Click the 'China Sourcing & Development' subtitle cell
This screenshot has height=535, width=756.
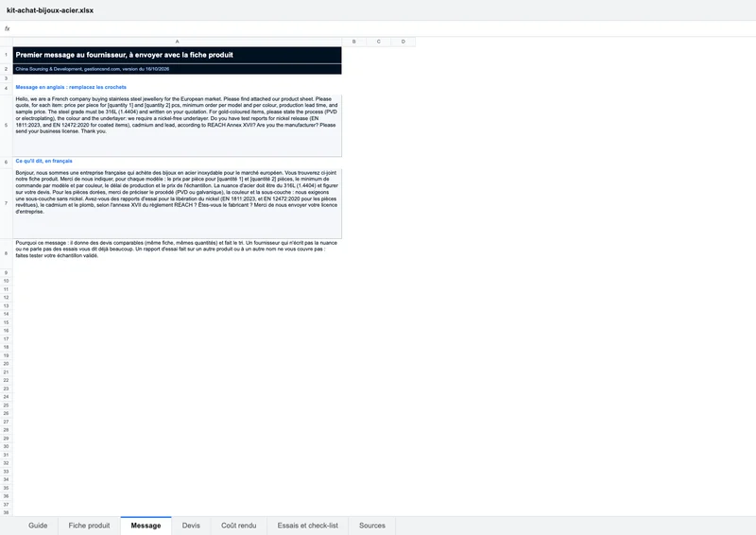[177, 69]
